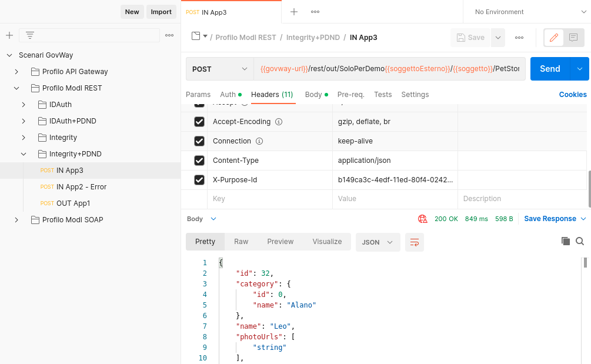Uncheck the Content-Type header checkbox
The width and height of the screenshot is (591, 364).
[199, 161]
